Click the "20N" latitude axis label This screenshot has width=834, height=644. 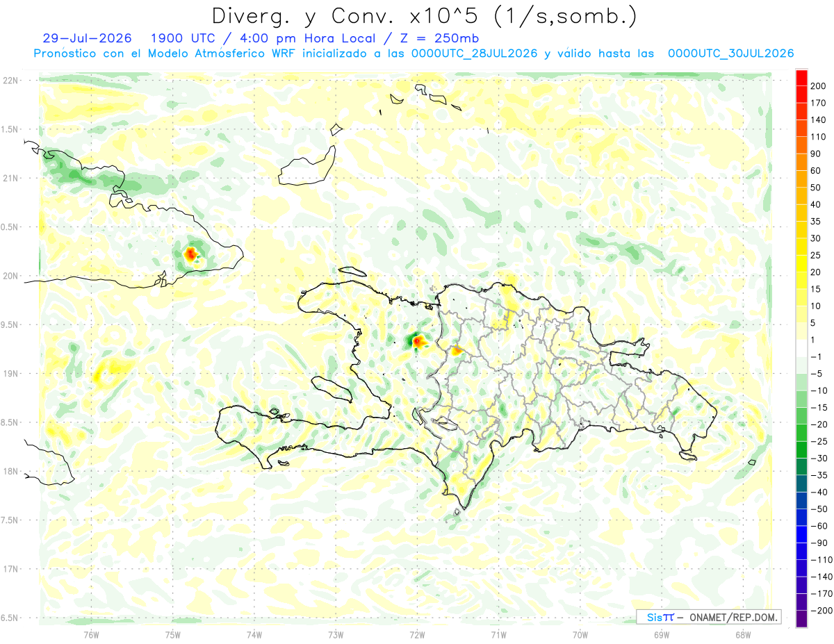pyautogui.click(x=10, y=276)
